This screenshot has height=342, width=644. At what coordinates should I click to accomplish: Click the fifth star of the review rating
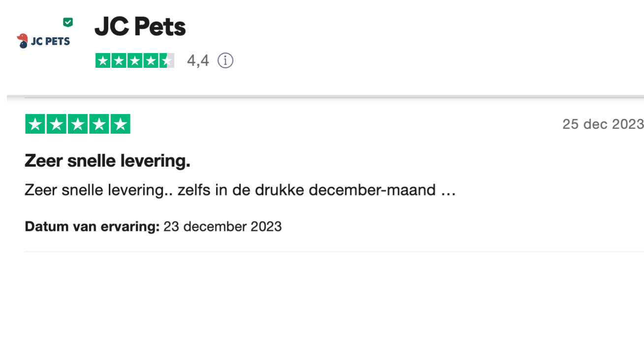[x=120, y=124]
